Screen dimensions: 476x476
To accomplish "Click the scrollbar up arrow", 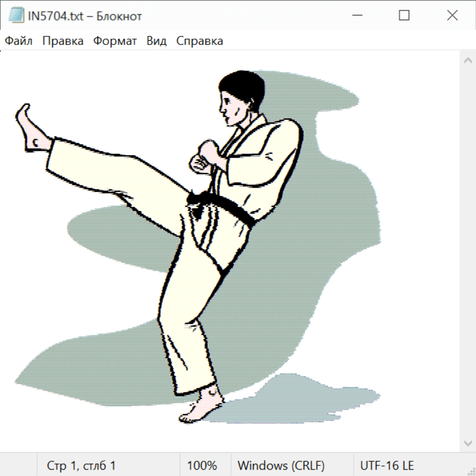I will tap(468, 61).
